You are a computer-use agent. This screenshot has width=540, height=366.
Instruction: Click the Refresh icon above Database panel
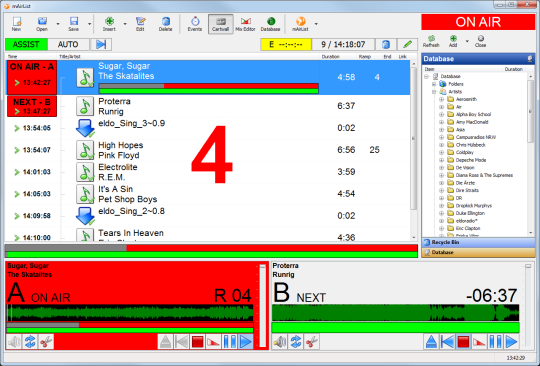click(x=431, y=41)
